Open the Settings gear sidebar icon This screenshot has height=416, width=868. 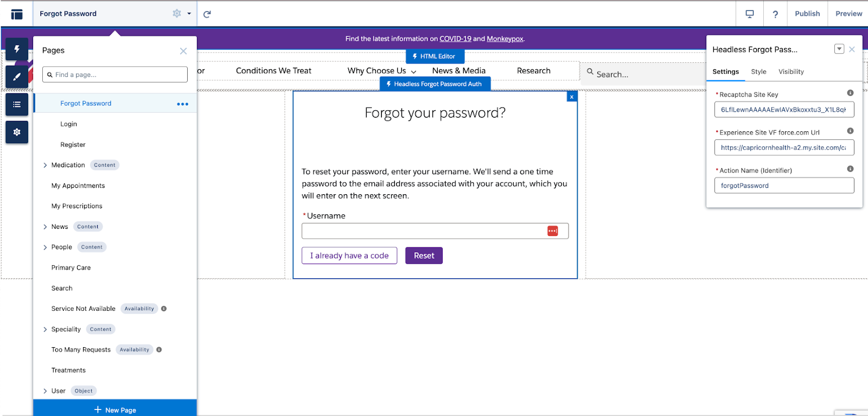click(x=17, y=132)
